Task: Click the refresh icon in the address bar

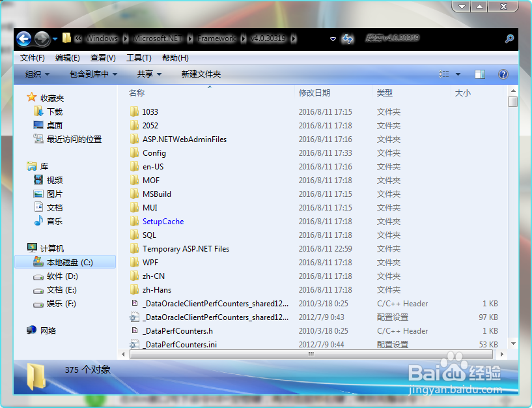Action: (348, 38)
